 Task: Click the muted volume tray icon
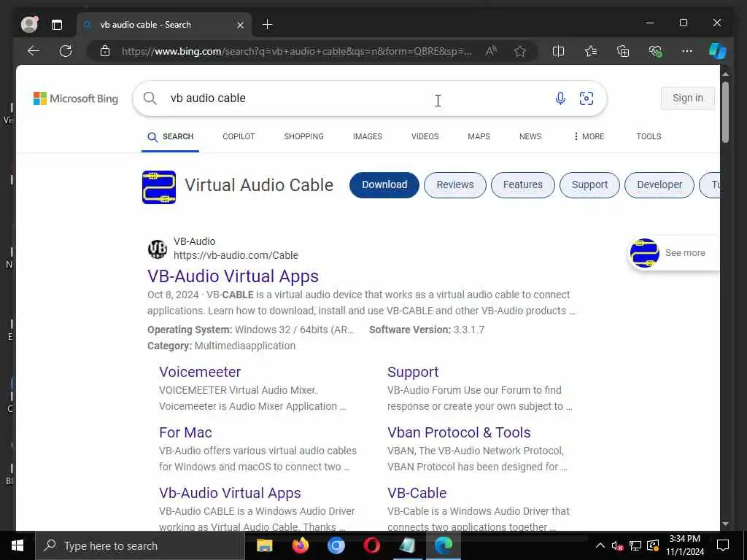point(617,545)
